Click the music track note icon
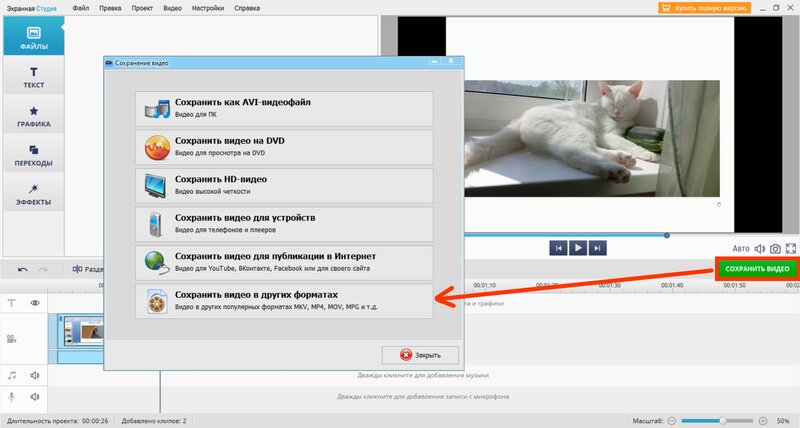This screenshot has width=800, height=428. click(12, 375)
